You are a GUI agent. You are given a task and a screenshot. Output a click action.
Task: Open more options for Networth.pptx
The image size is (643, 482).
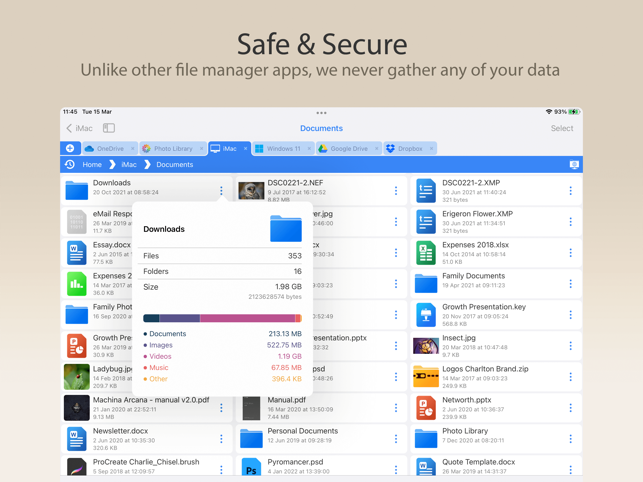pyautogui.click(x=570, y=408)
